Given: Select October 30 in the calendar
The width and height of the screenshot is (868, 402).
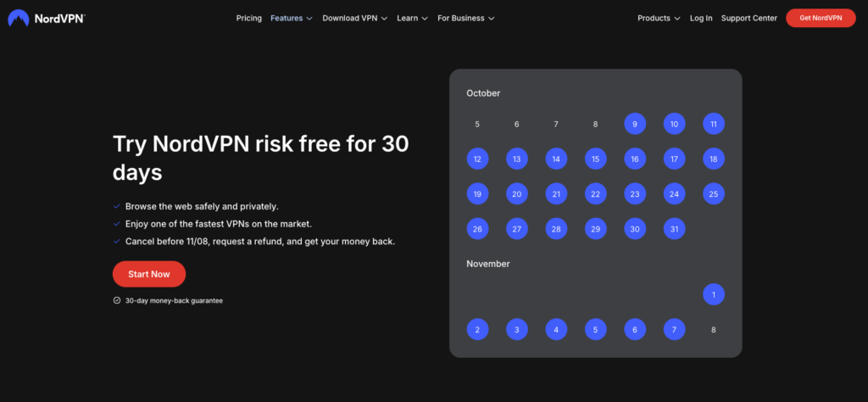Looking at the screenshot, I should [635, 229].
